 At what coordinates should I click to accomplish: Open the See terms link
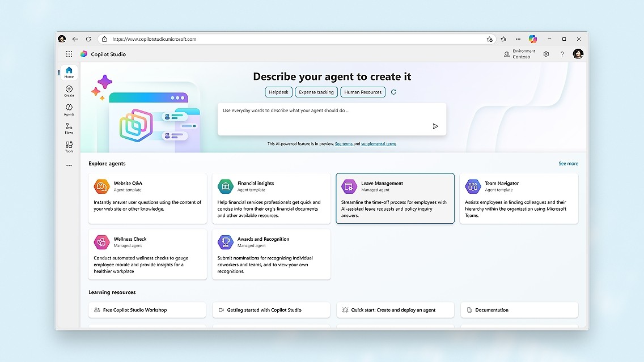pos(344,144)
